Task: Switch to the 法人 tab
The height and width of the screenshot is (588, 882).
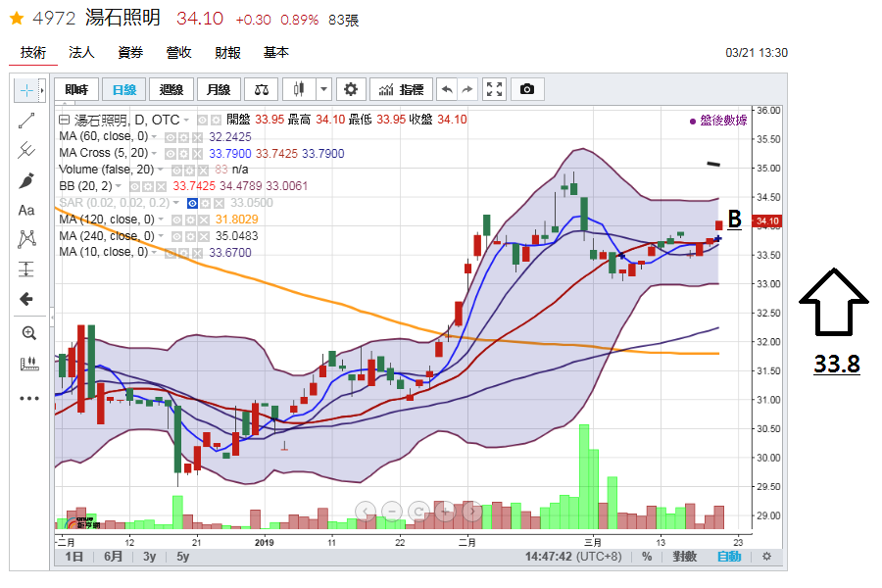Action: [x=81, y=52]
